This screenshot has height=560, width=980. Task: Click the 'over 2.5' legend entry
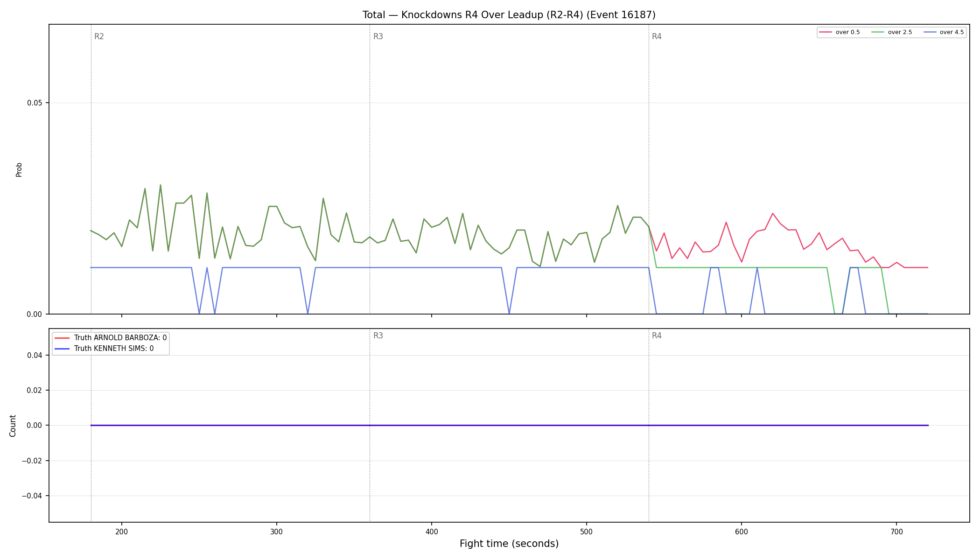point(892,32)
